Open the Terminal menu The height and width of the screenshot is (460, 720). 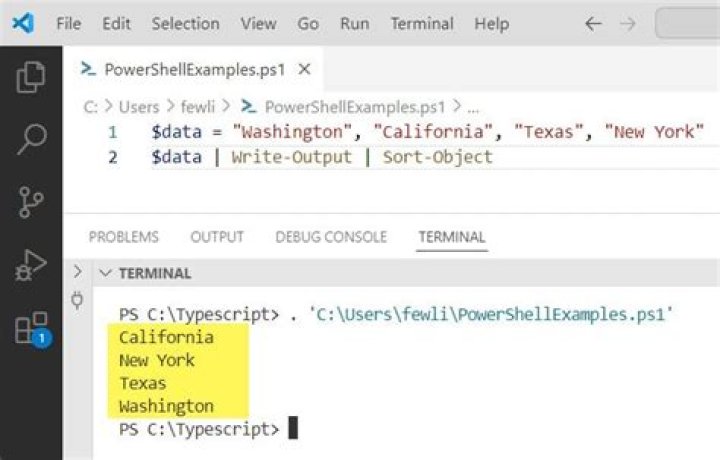click(x=422, y=23)
